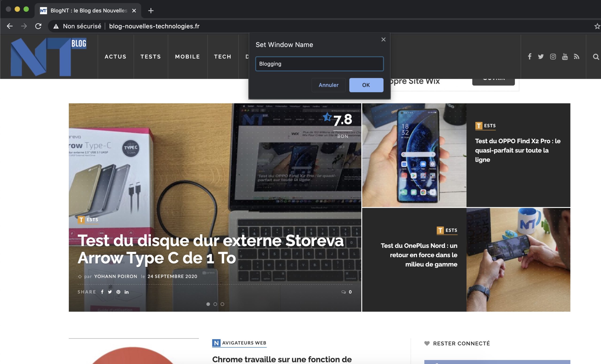This screenshot has height=364, width=601.
Task: Open the ACTUS navigation menu
Action: click(x=116, y=57)
